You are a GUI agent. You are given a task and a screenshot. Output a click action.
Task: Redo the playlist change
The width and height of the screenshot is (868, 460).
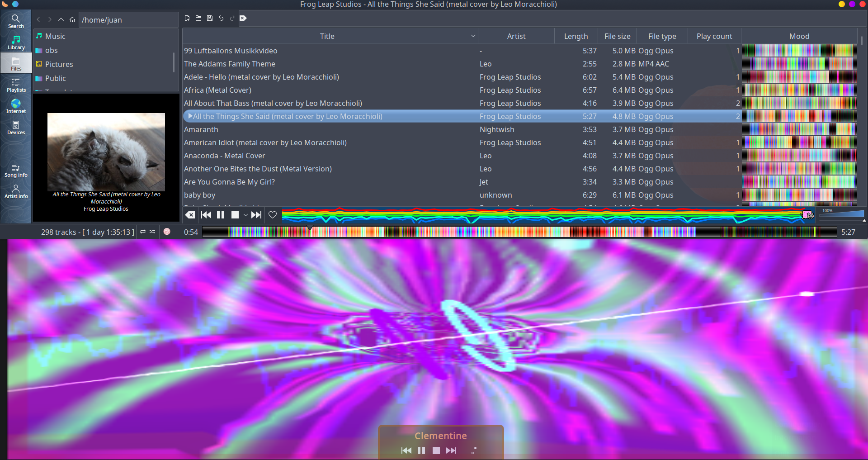coord(232,18)
